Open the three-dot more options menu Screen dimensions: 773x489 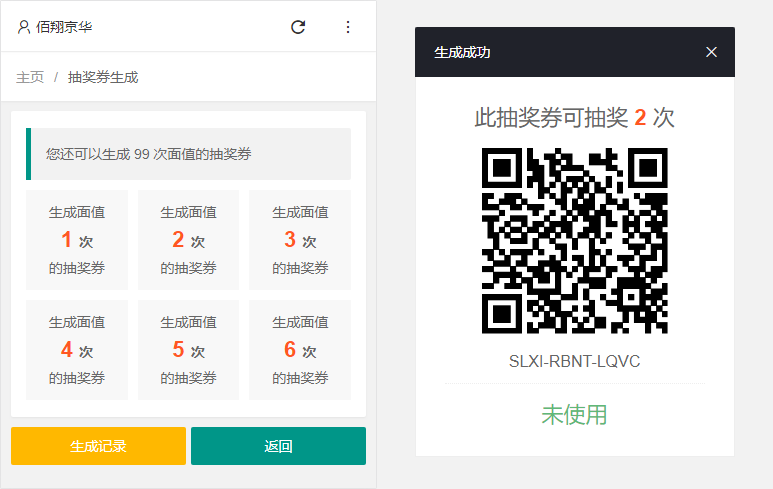[348, 27]
